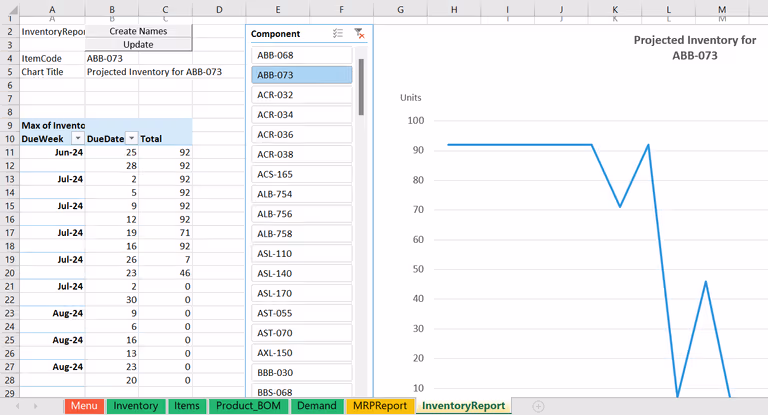The image size is (768, 415).
Task: Choose ACR-036 slicer item
Action: (x=302, y=135)
